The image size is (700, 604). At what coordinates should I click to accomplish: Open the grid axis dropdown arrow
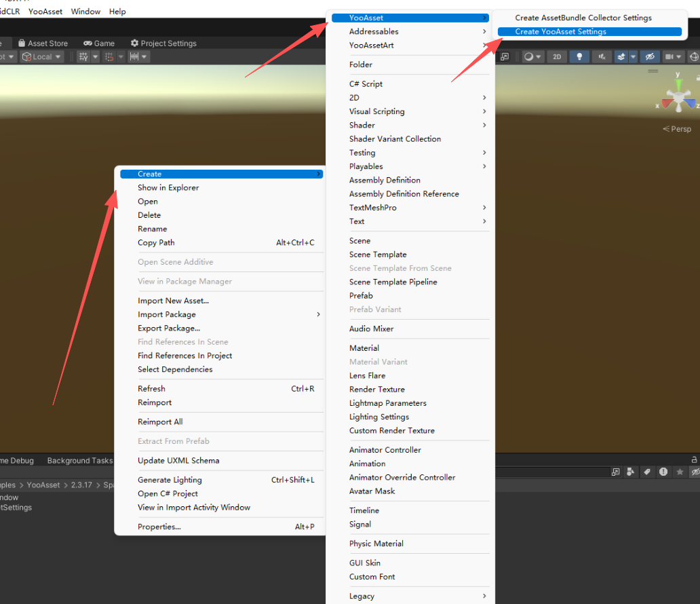pos(95,57)
